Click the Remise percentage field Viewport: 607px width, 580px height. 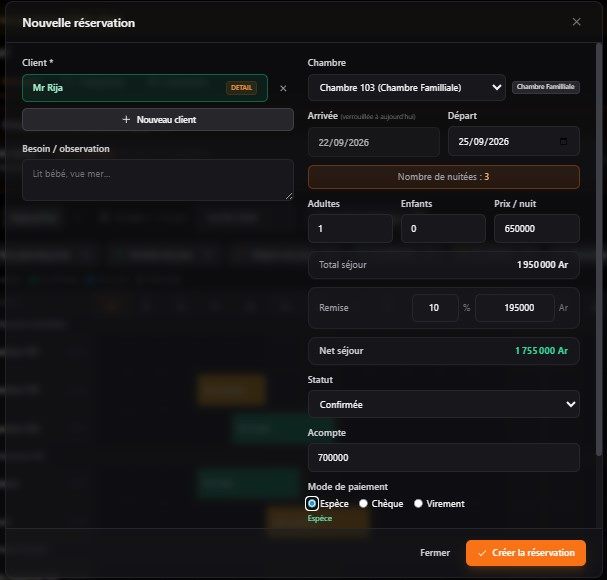click(435, 308)
